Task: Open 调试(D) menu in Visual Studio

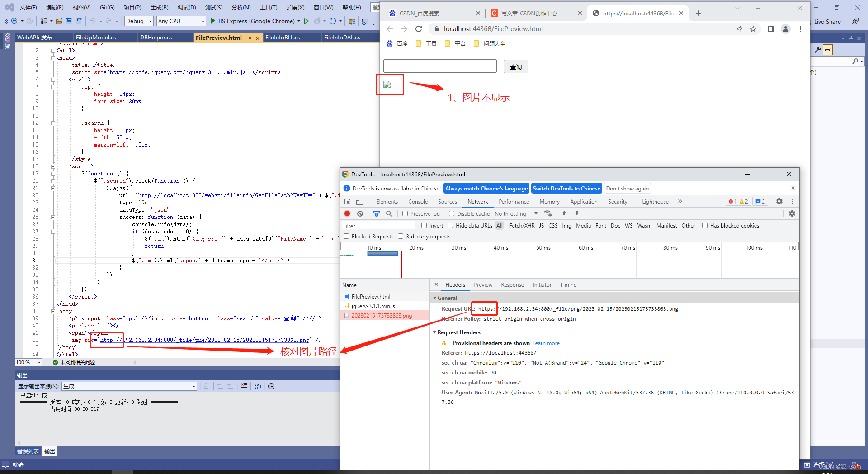Action: click(187, 7)
